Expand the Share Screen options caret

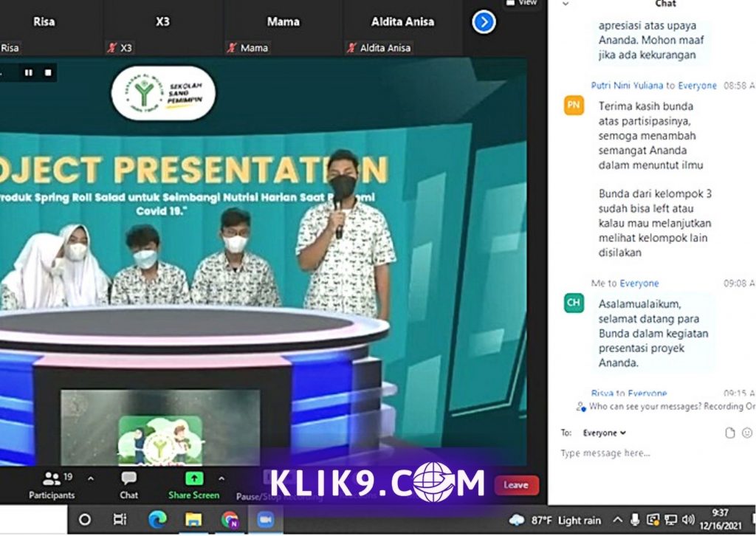coord(221,478)
